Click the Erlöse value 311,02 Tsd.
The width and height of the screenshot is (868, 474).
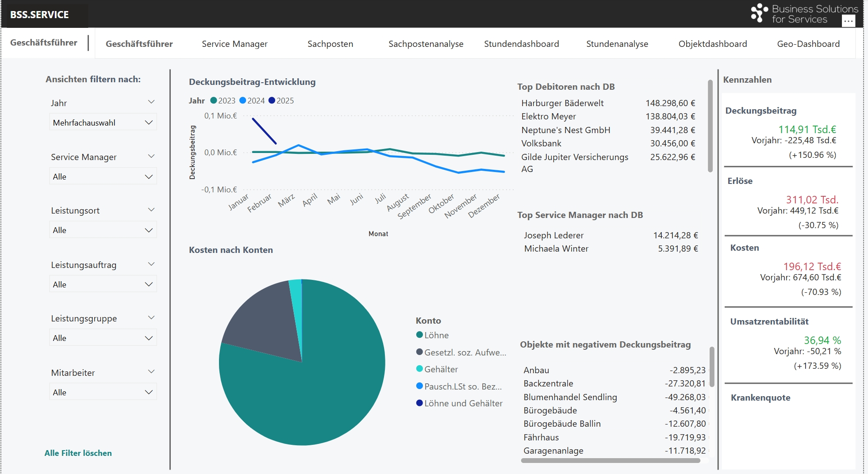(812, 200)
